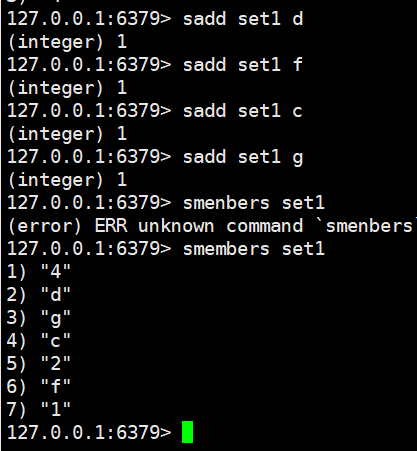Click the ERR unknown command error line
This screenshot has height=451, width=417.
pos(212,226)
